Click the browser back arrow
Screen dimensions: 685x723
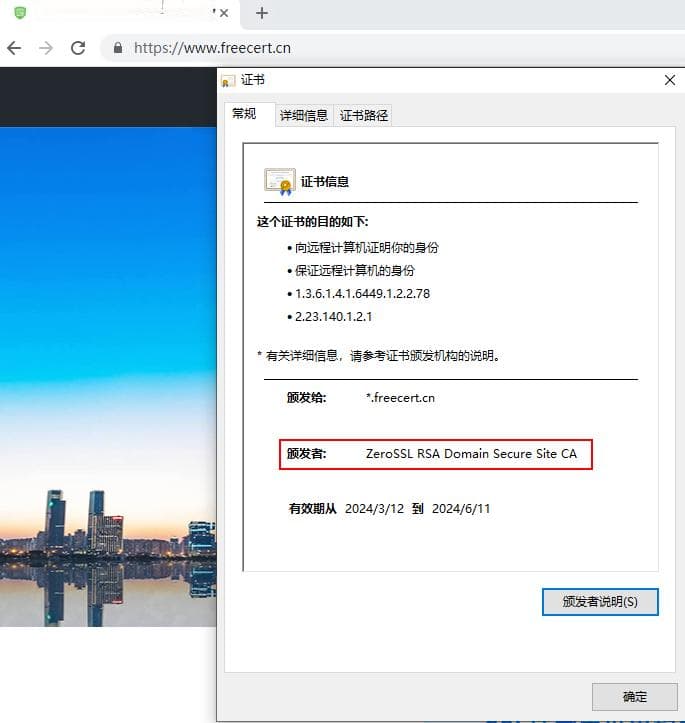[14, 48]
